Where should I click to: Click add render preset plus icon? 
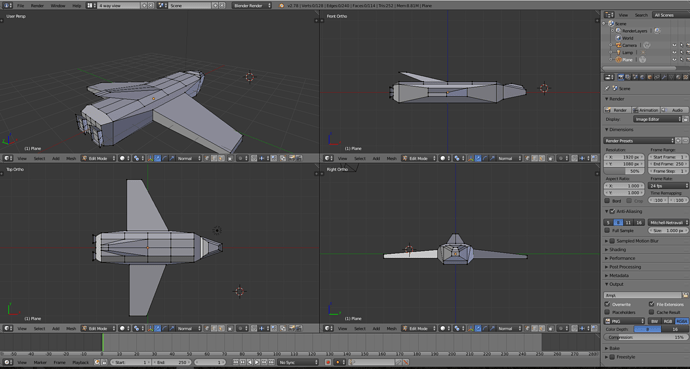pos(679,141)
